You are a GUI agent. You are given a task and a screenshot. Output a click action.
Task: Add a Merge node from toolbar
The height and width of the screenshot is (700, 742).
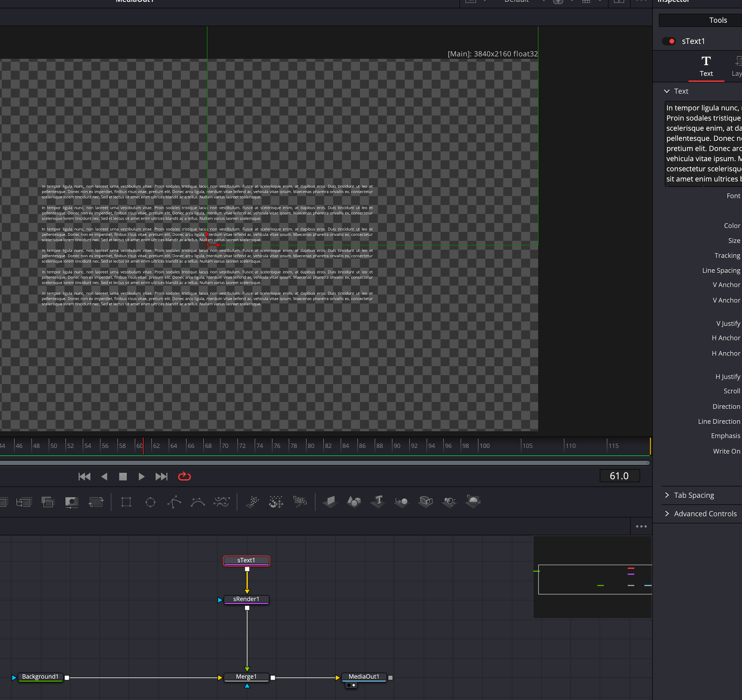pos(24,502)
